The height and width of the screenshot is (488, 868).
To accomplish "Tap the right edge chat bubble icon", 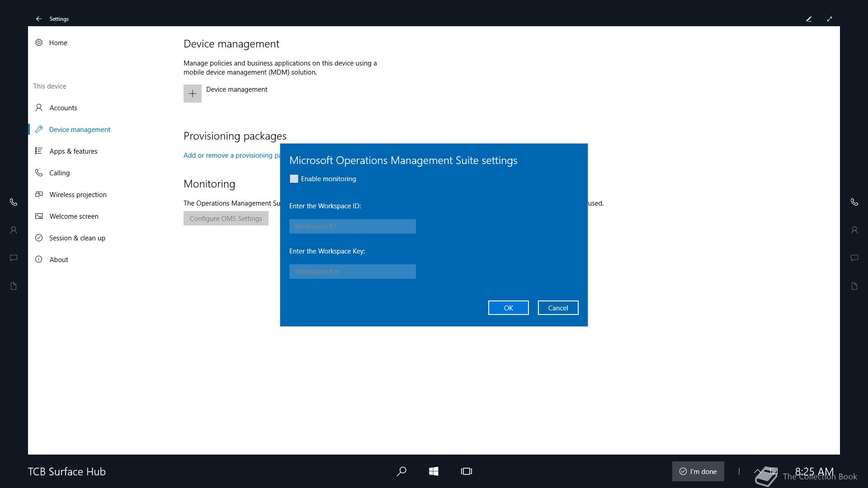I will [854, 258].
